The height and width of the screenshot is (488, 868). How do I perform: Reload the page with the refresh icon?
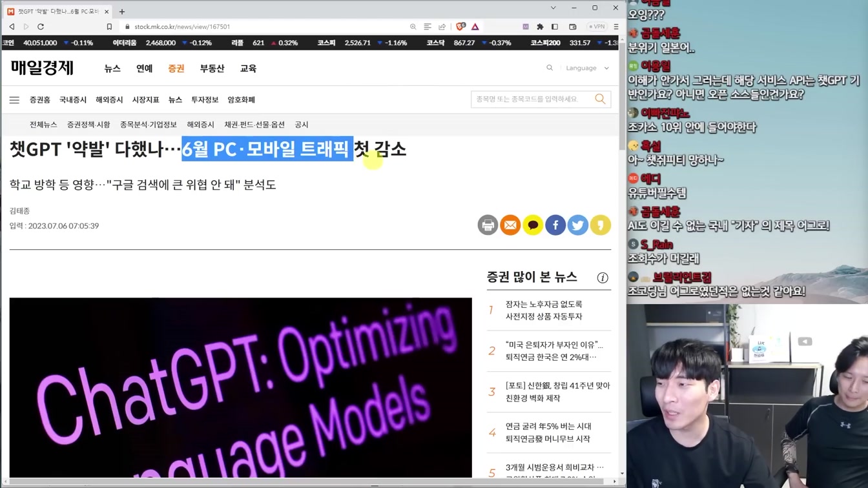click(x=41, y=26)
